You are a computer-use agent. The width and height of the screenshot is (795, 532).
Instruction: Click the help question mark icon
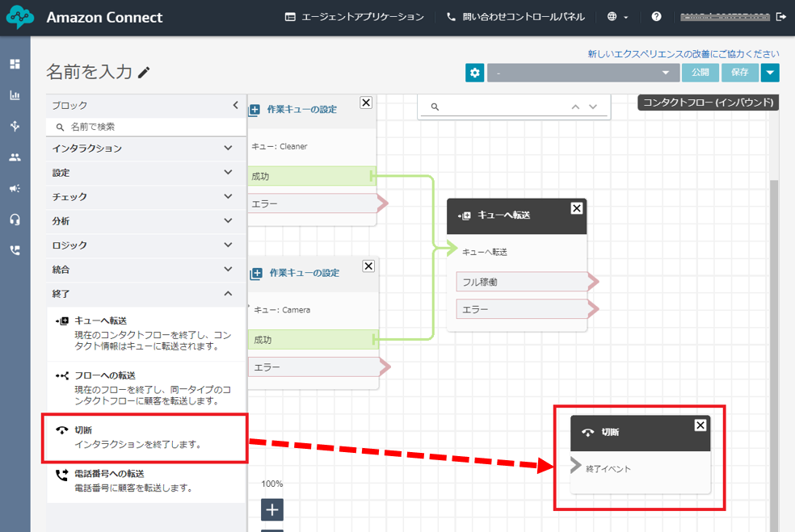pyautogui.click(x=656, y=17)
